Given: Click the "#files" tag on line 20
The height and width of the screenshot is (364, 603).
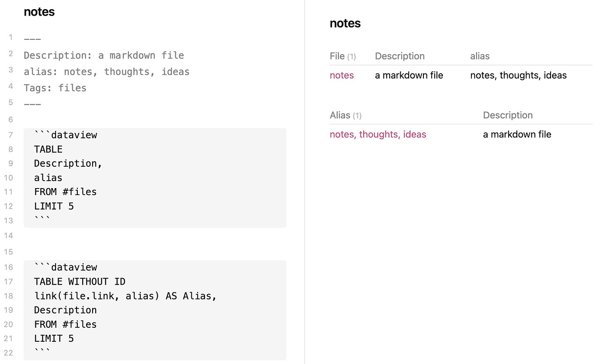Looking at the screenshot, I should pyautogui.click(x=85, y=324).
